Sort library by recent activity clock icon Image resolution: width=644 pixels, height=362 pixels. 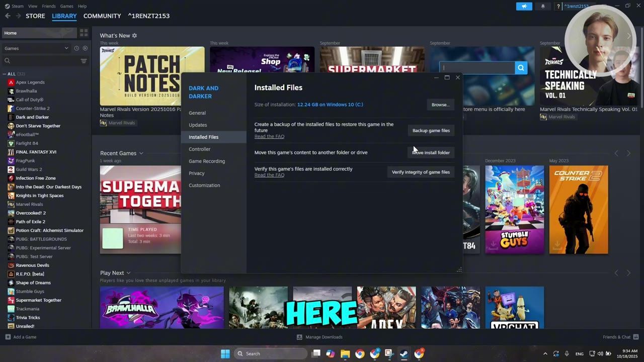coord(76,48)
